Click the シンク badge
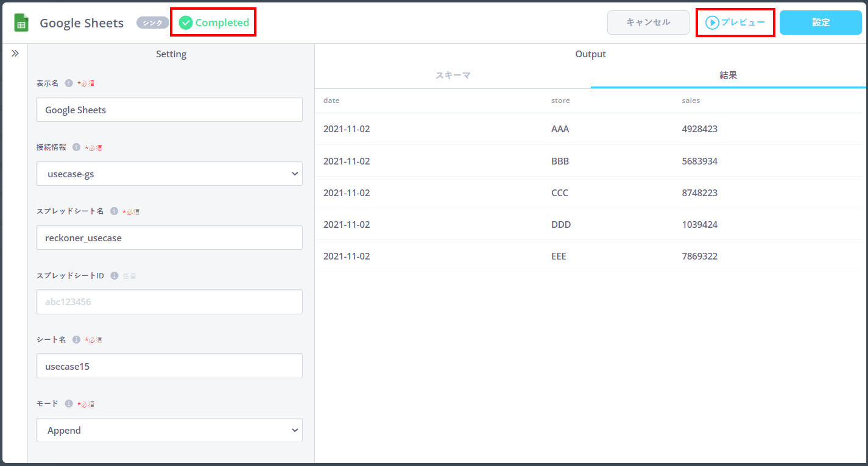 (x=152, y=23)
